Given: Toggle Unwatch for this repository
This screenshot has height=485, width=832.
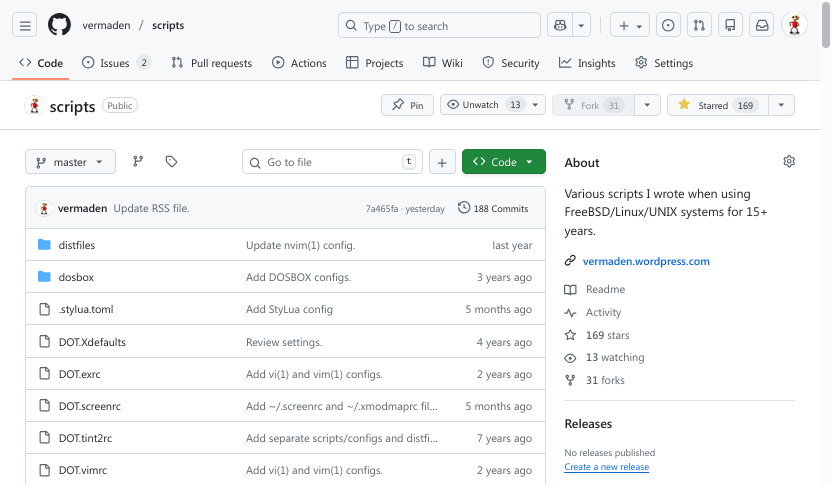Looking at the screenshot, I should click(483, 105).
